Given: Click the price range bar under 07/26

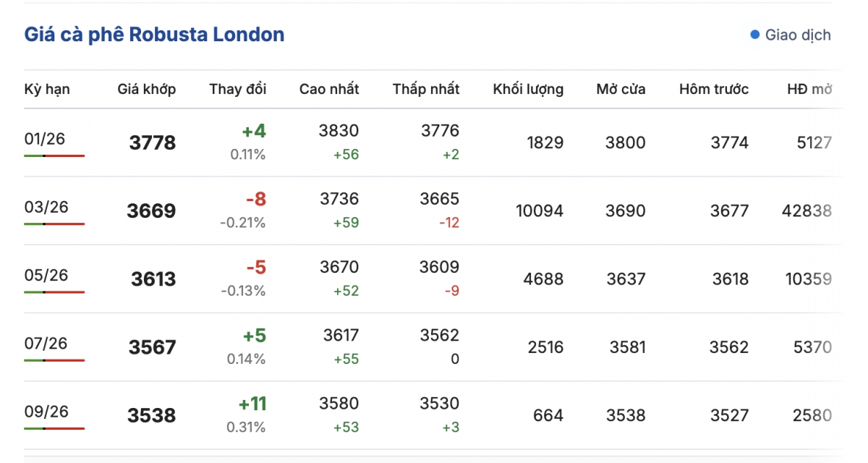Looking at the screenshot, I should tap(54, 360).
